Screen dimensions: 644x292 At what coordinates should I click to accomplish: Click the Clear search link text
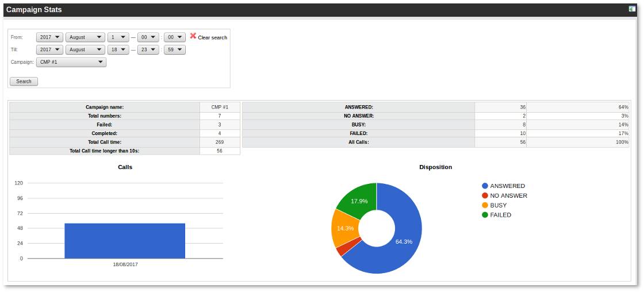click(x=212, y=37)
